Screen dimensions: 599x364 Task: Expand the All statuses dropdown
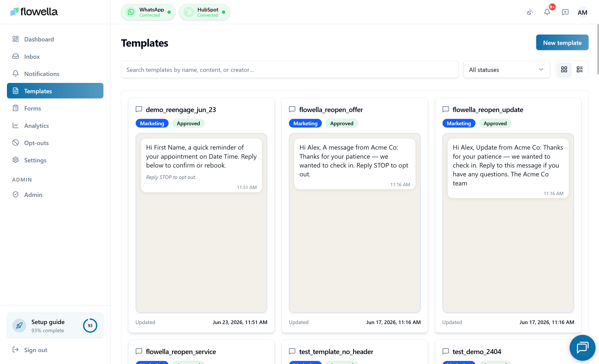point(506,70)
